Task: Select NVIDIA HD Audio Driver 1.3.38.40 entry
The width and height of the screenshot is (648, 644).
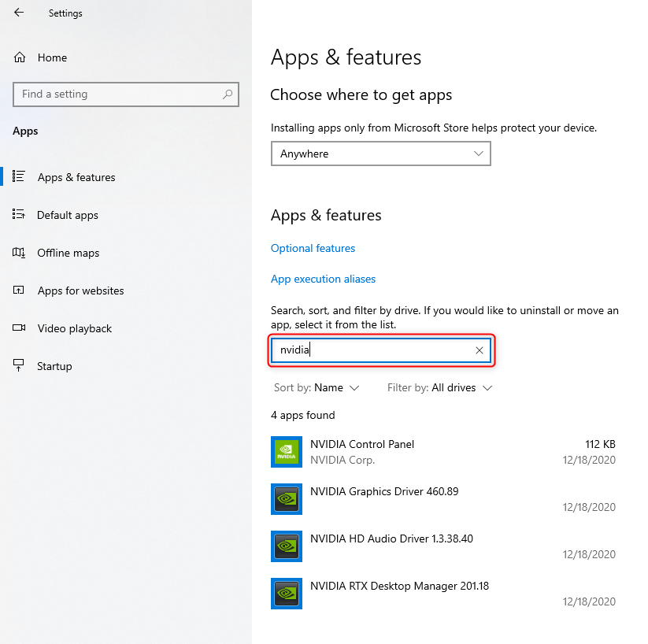Action: click(443, 546)
